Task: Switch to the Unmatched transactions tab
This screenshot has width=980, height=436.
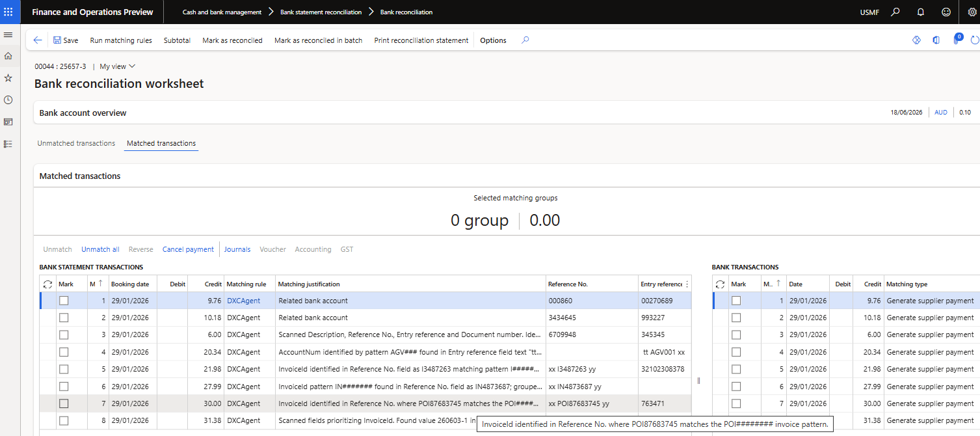Action: pyautogui.click(x=76, y=143)
